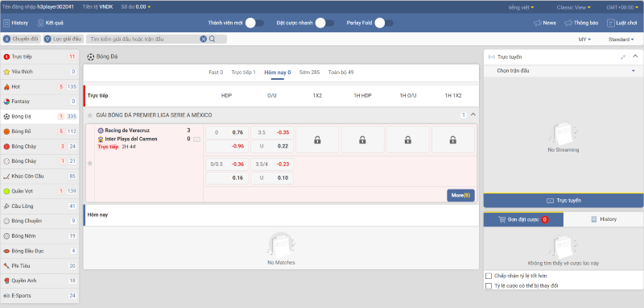Open News megaphone icon
The width and height of the screenshot is (644, 308).
click(x=537, y=23)
